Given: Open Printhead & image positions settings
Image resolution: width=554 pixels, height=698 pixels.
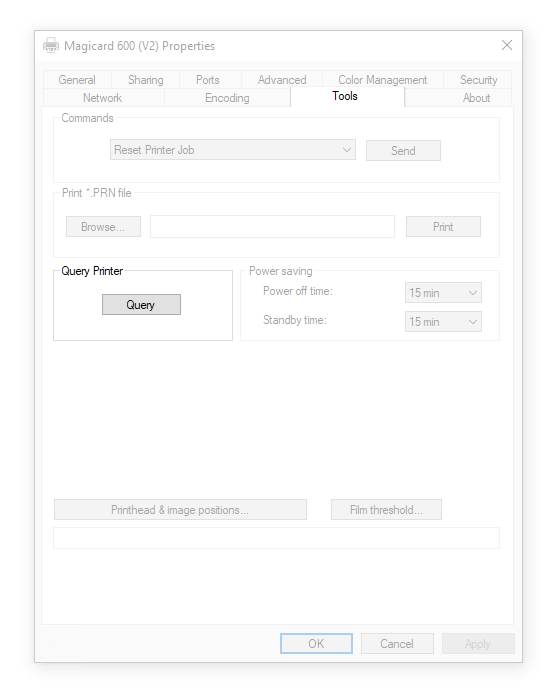Looking at the screenshot, I should click(x=180, y=510).
